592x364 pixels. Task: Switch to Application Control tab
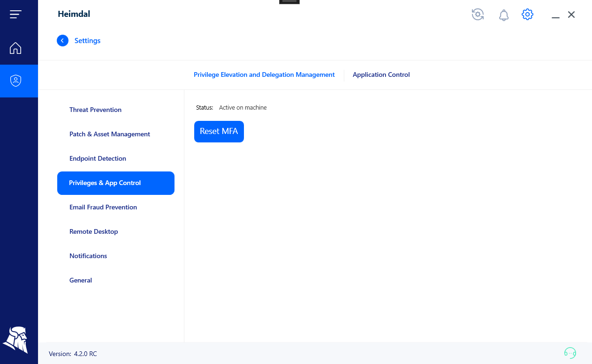point(381,74)
